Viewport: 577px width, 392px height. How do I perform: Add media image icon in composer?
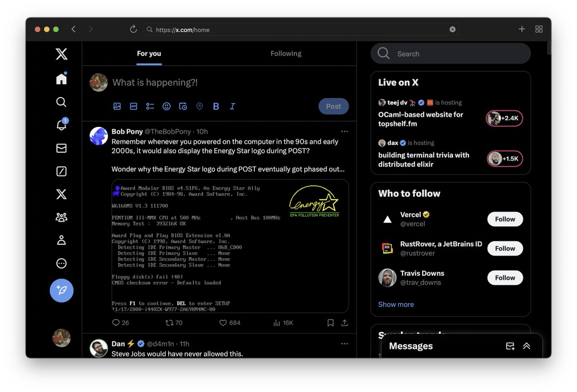coord(117,106)
